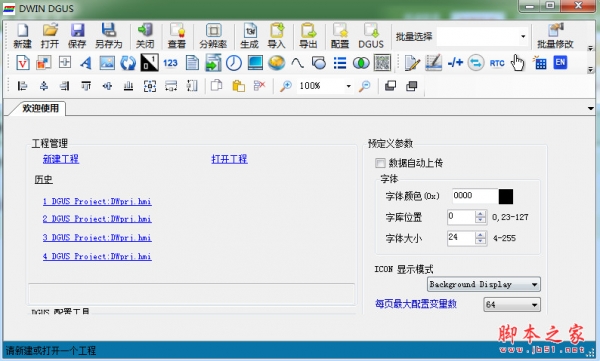Select the rotating arrows animation icon
Screen dimensions: 600x361
click(128, 62)
